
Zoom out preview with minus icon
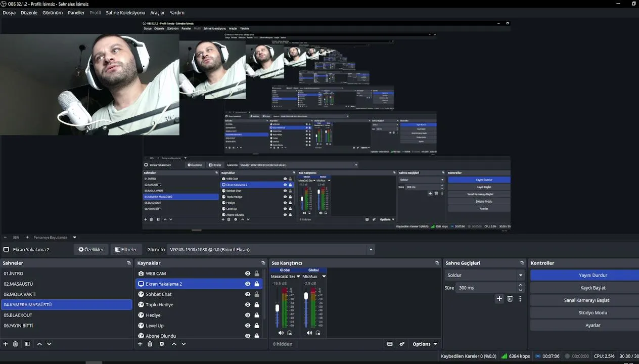(x=6, y=237)
